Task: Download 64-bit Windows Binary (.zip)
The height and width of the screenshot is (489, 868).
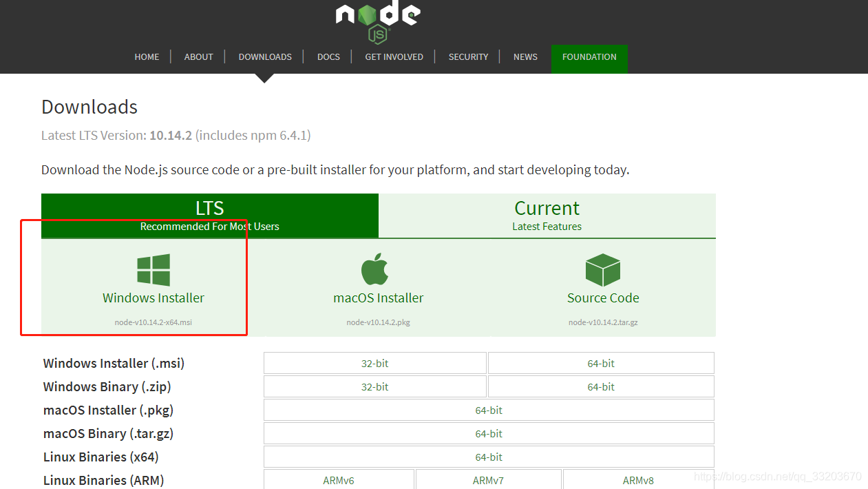Action: coord(601,386)
